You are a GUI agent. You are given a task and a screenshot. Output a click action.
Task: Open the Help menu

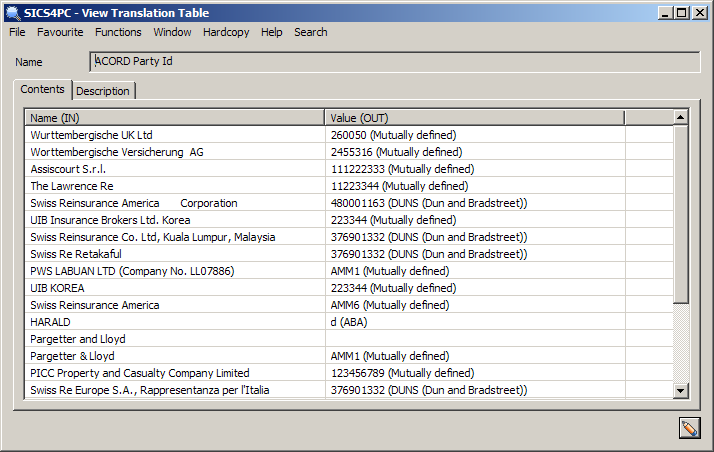tap(272, 32)
